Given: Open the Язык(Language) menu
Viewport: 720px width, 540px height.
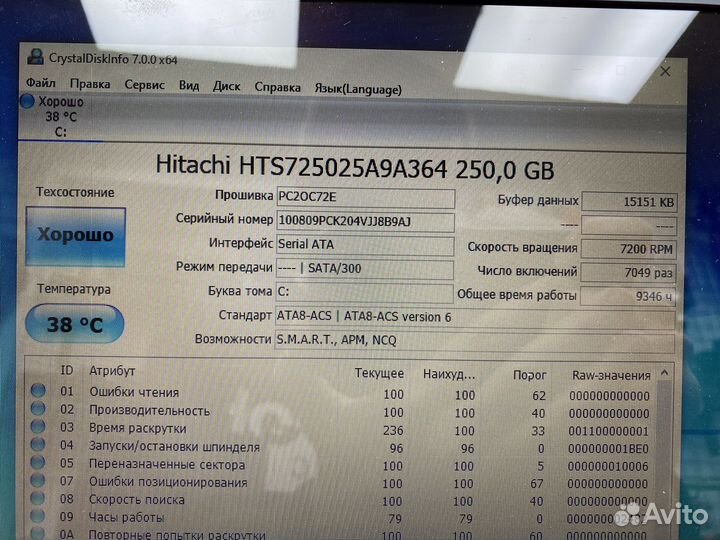Looking at the screenshot, I should (x=358, y=89).
